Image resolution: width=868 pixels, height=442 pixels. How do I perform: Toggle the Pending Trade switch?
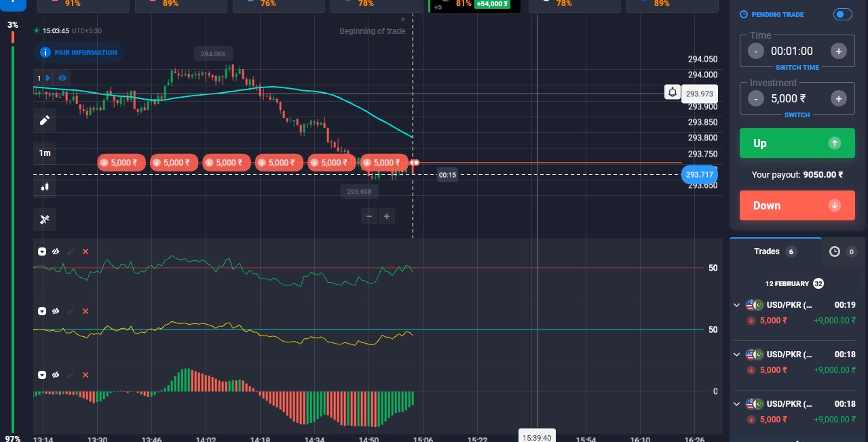click(842, 14)
